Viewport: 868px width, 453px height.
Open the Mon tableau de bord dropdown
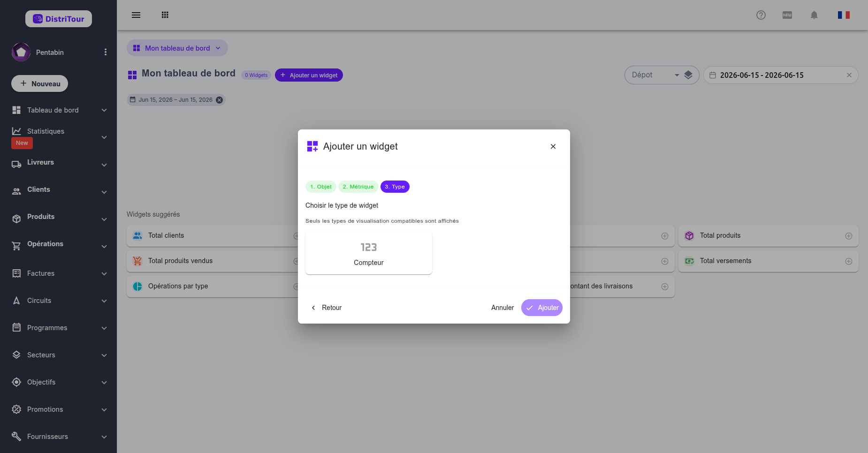177,48
